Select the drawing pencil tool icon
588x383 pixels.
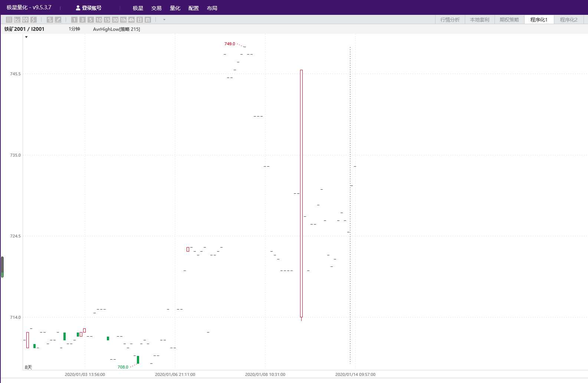click(x=58, y=20)
